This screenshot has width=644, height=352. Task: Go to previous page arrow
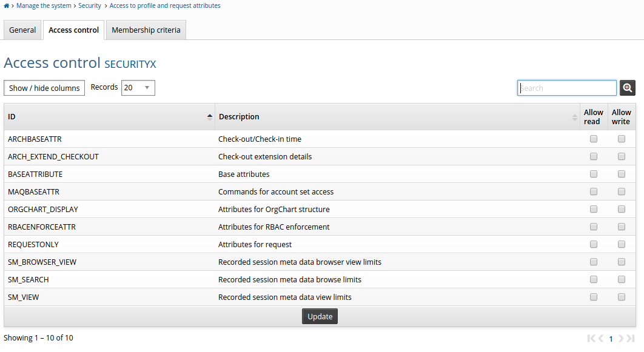coord(600,339)
